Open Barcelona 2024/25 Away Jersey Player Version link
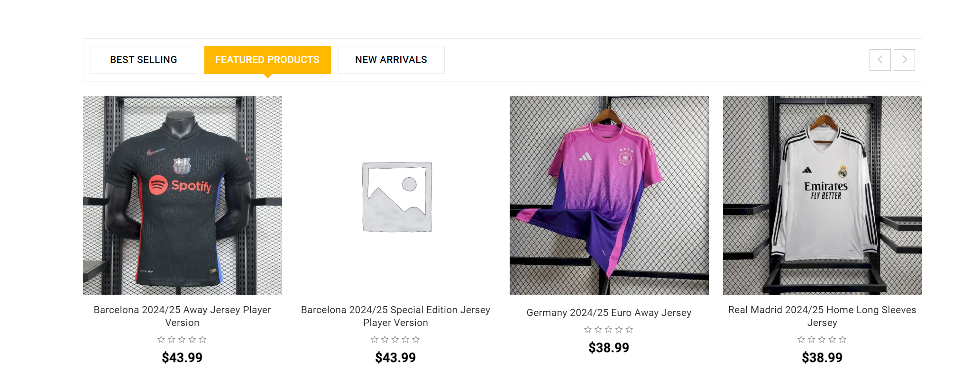The height and width of the screenshot is (380, 980). [182, 316]
